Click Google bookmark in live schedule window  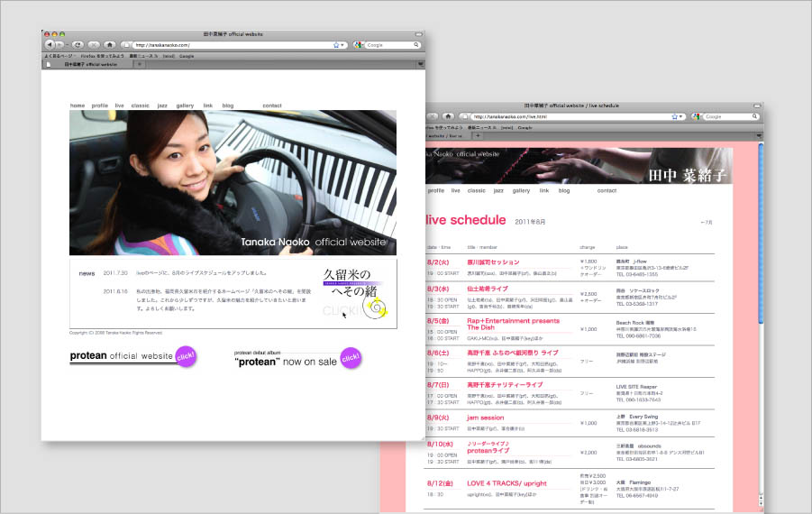pyautogui.click(x=525, y=127)
